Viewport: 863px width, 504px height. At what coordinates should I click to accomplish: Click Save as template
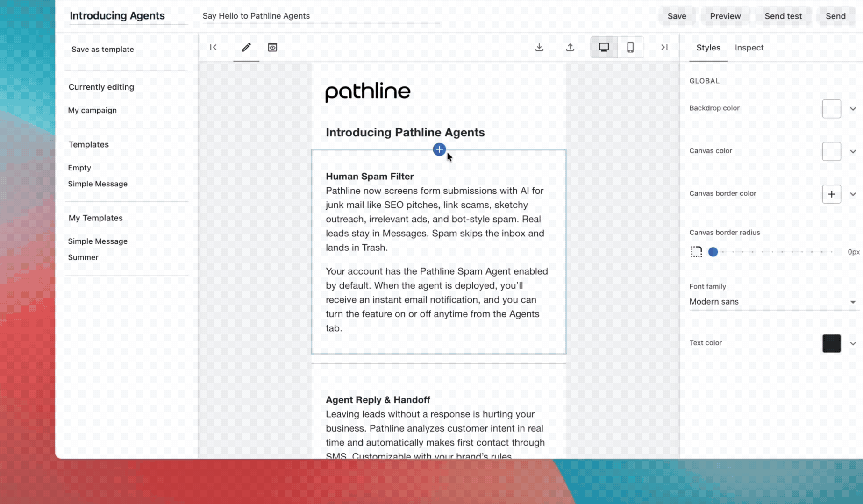(x=102, y=49)
